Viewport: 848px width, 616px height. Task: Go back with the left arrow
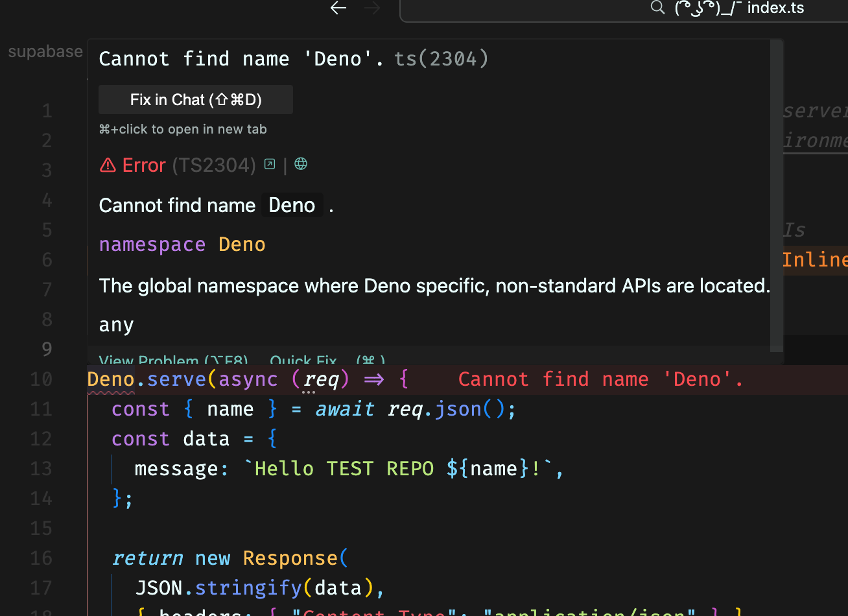click(338, 8)
